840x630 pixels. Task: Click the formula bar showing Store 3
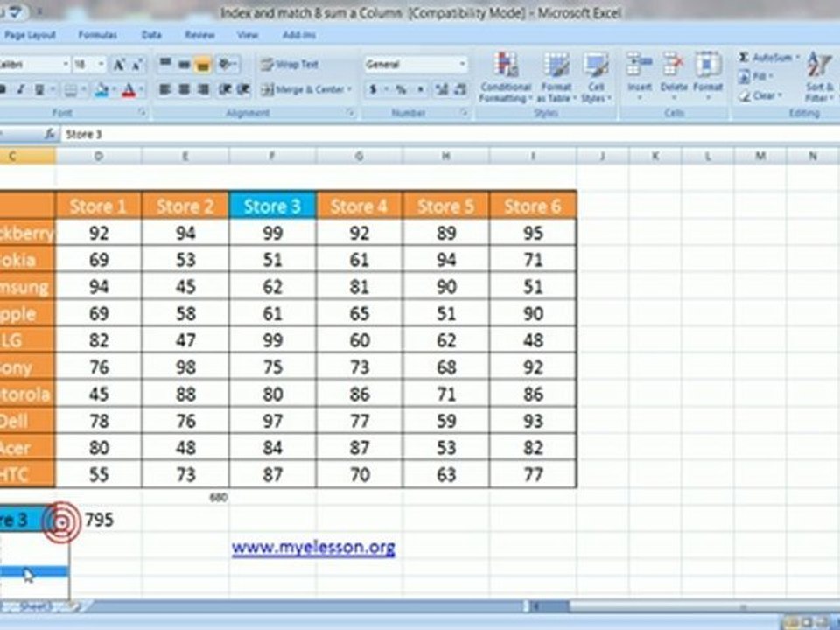450,135
